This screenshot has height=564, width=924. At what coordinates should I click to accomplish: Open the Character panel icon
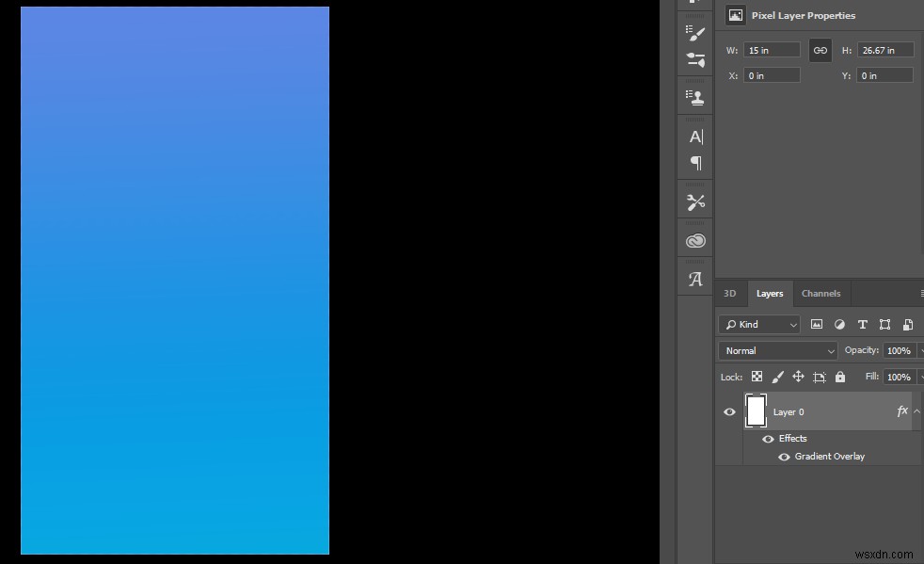pyautogui.click(x=695, y=137)
